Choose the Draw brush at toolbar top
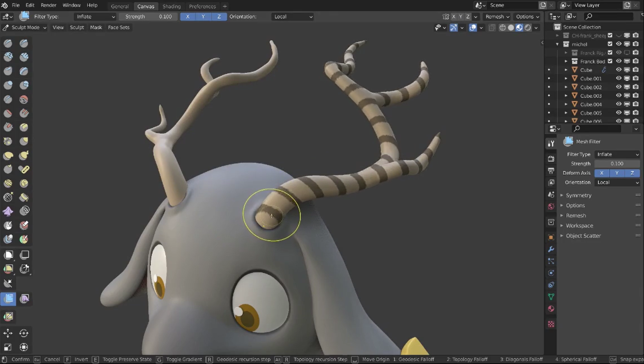Screen dimensions: 644x364 point(7,43)
